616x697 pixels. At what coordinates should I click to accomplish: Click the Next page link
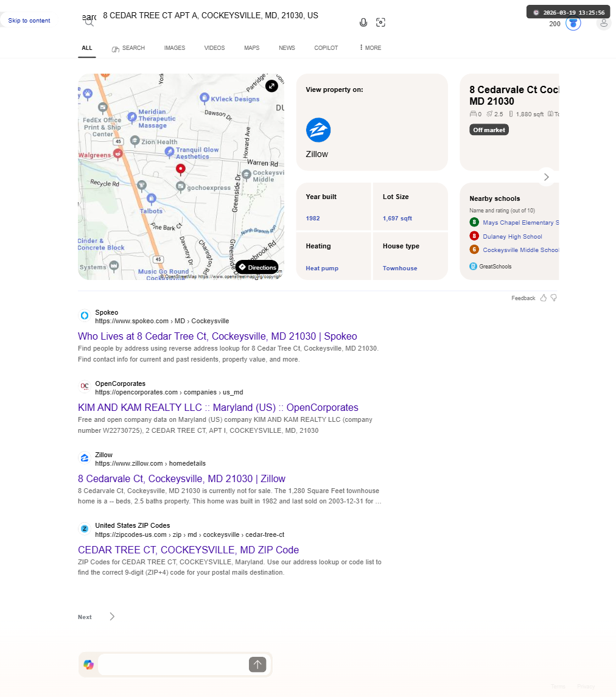[x=85, y=617]
